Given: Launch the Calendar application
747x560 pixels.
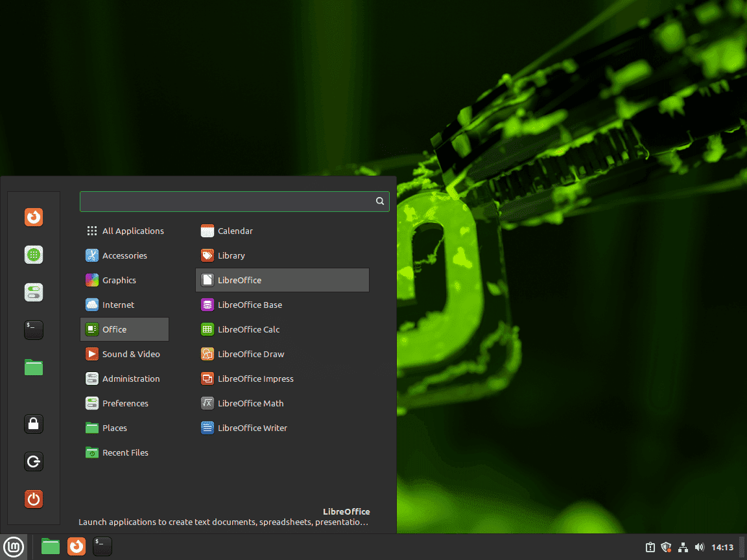Looking at the screenshot, I should coord(282,231).
